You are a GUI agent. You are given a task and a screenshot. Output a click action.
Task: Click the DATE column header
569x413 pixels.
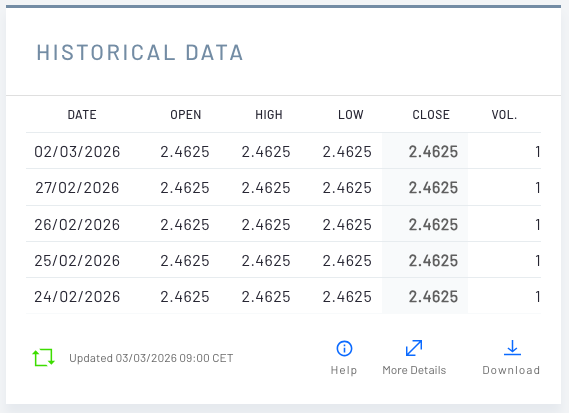pos(82,115)
